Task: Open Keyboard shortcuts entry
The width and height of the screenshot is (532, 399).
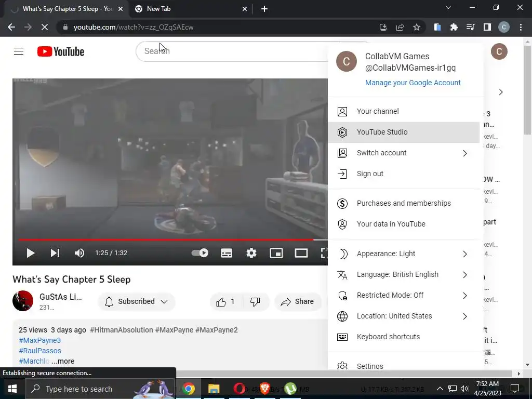Action: 404,337
